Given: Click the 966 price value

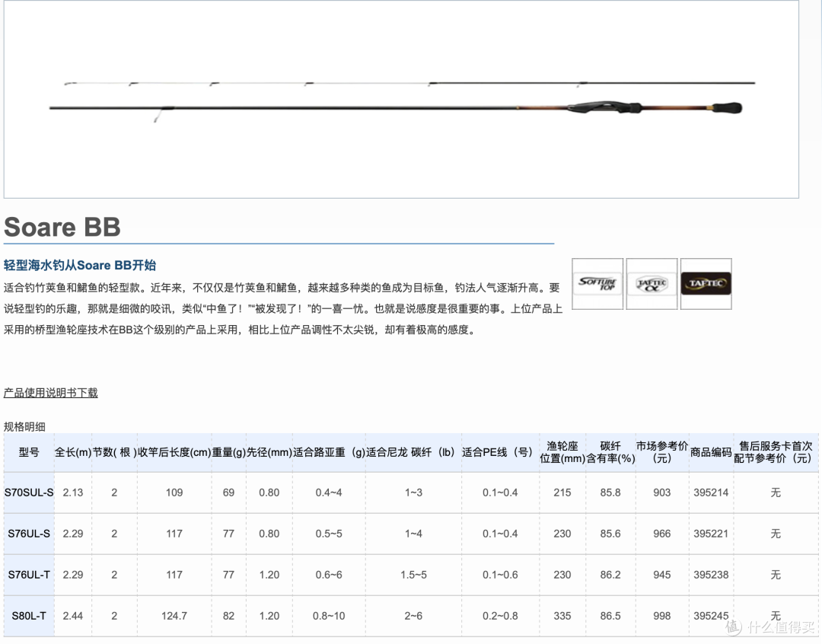Looking at the screenshot, I should [662, 534].
